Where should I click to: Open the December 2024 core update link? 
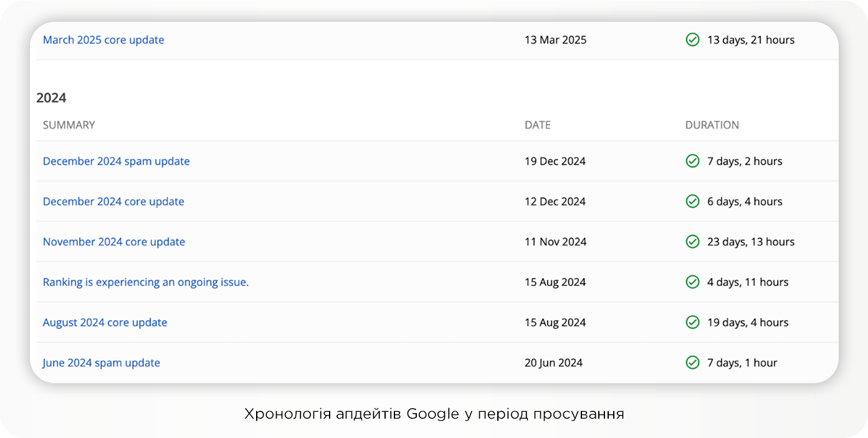[x=113, y=201]
